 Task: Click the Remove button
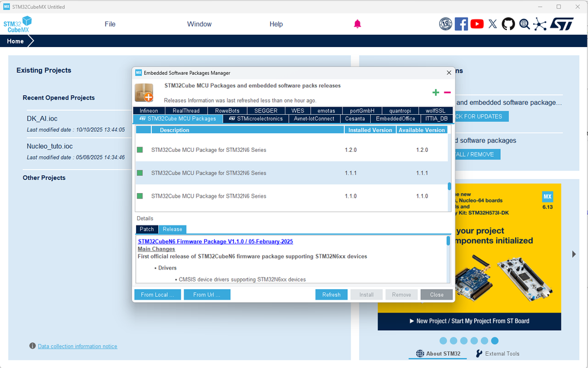pyautogui.click(x=401, y=294)
